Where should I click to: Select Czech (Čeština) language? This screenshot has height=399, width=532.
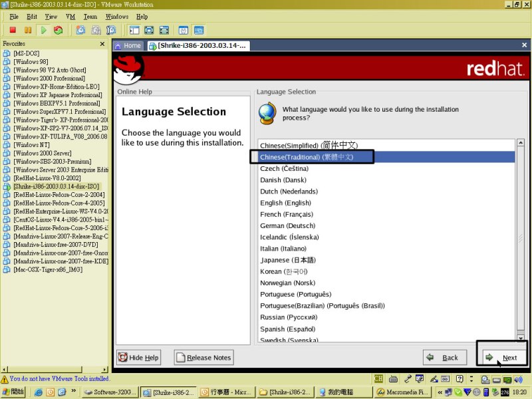[386, 168]
